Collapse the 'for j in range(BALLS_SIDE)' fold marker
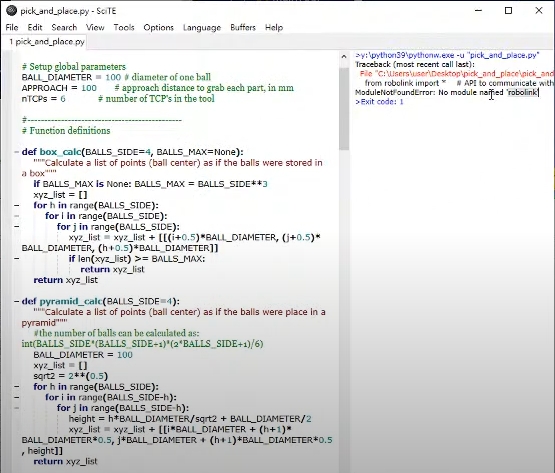Screen dimensions: 555x473 [16, 227]
